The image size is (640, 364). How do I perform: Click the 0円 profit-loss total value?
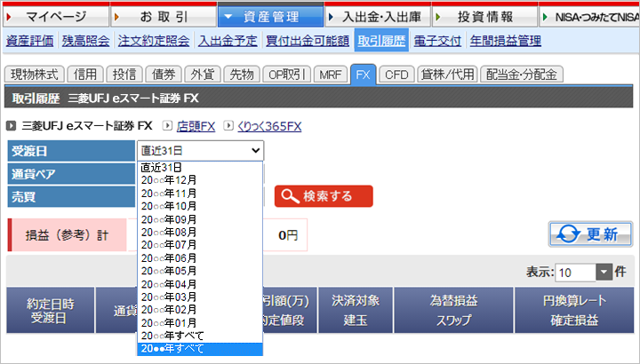(288, 235)
